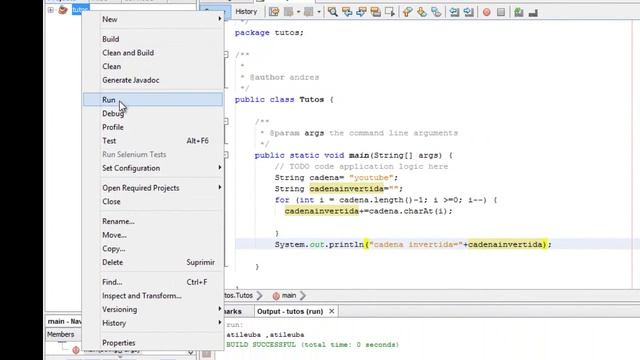Open the Versioning submenu
Screen dimensions: 640x360
coord(153,309)
